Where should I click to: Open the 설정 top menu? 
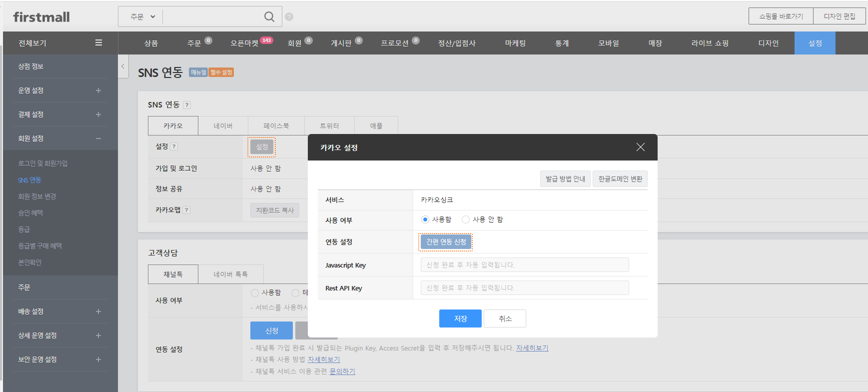pos(815,43)
